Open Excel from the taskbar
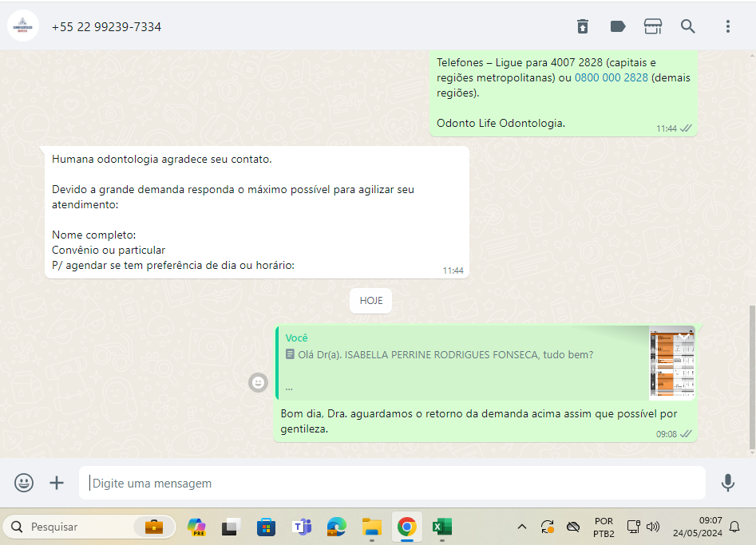 [x=441, y=527]
